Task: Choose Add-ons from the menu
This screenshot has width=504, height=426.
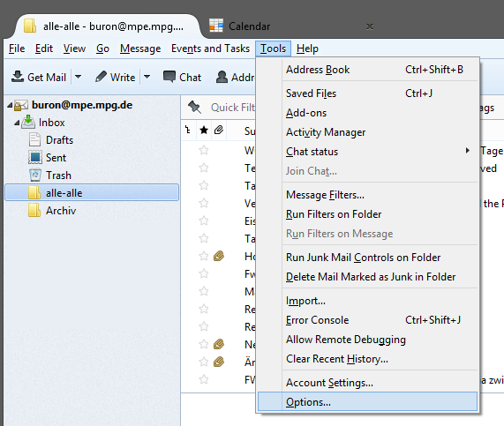Action: (368, 113)
